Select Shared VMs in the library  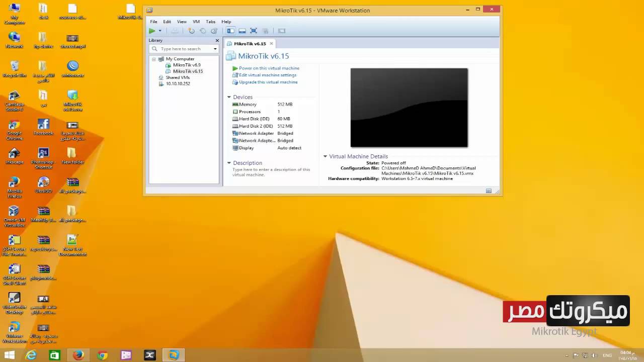[178, 77]
